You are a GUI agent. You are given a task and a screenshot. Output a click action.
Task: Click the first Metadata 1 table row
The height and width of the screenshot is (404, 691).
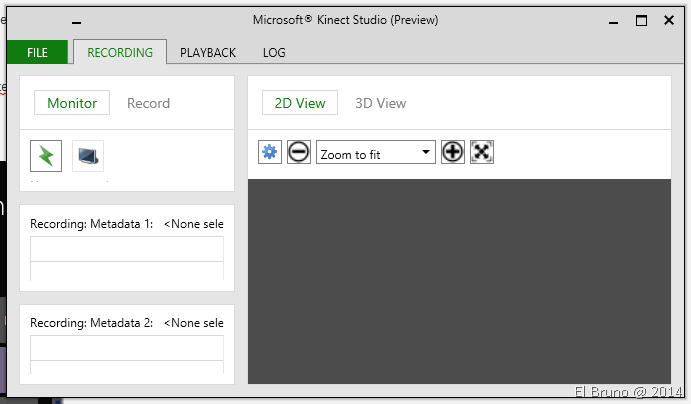pyautogui.click(x=126, y=249)
